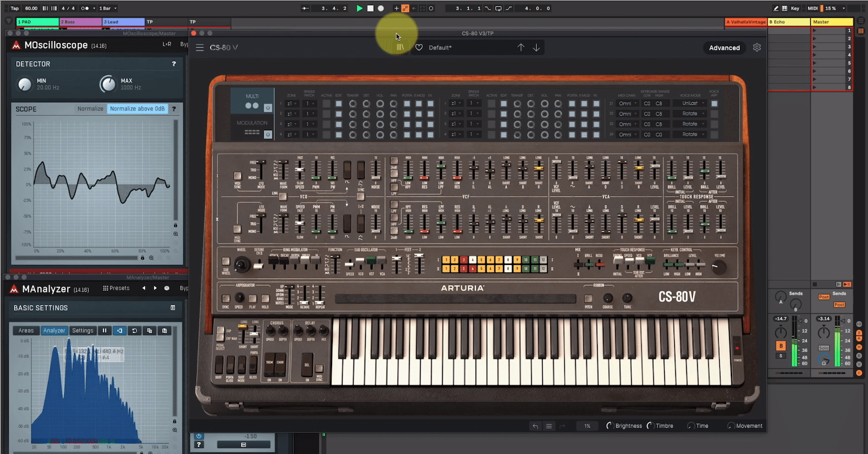Click the MAnalyzer reset circular-arrow icon
868x454 pixels.
(134, 331)
